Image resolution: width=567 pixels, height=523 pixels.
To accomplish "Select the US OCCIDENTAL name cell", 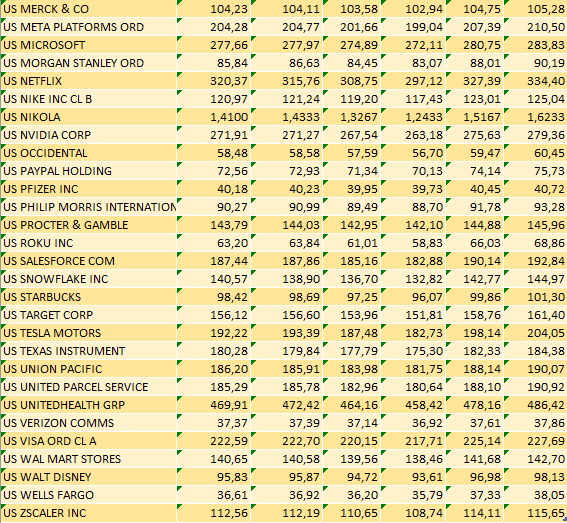I will click(89, 153).
